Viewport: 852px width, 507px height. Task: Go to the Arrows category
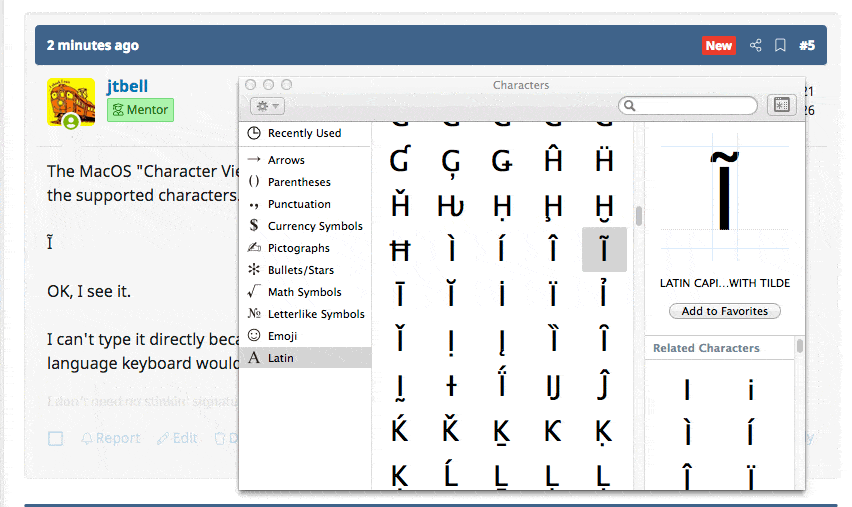286,160
